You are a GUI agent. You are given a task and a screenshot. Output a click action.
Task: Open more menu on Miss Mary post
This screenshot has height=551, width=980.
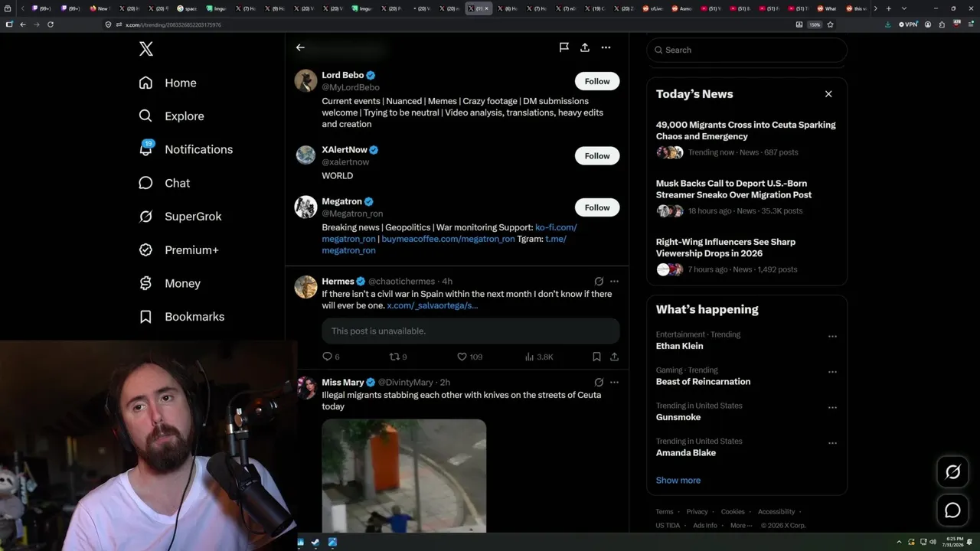614,383
